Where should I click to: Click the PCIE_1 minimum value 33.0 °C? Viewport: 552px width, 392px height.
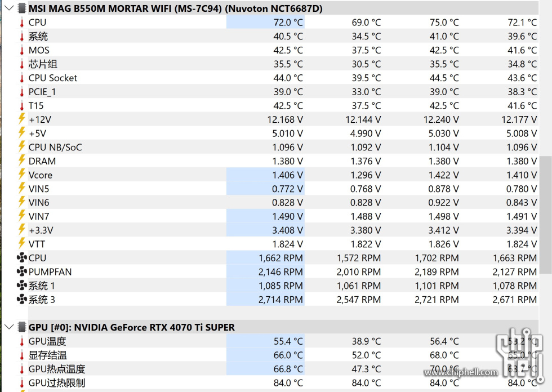click(366, 92)
